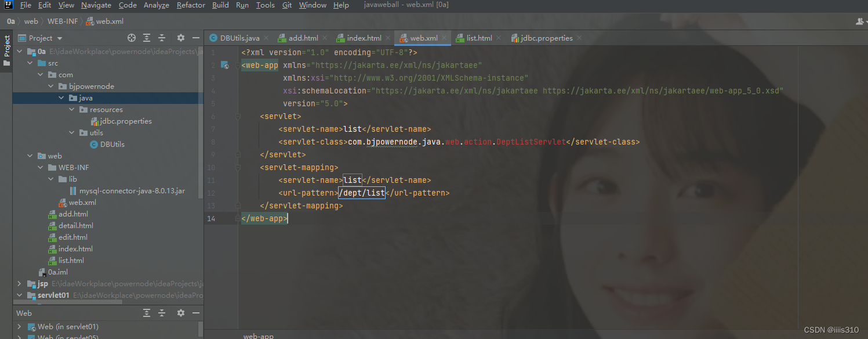Click the gutter icon on line 2

click(x=225, y=66)
